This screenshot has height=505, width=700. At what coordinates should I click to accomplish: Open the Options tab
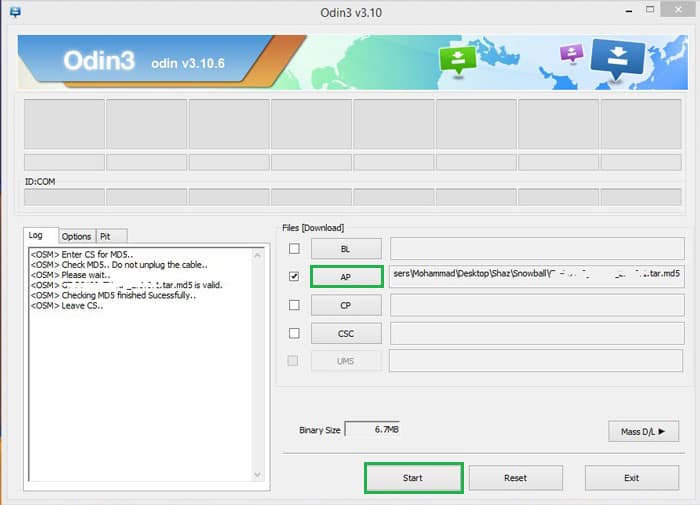[x=76, y=236]
